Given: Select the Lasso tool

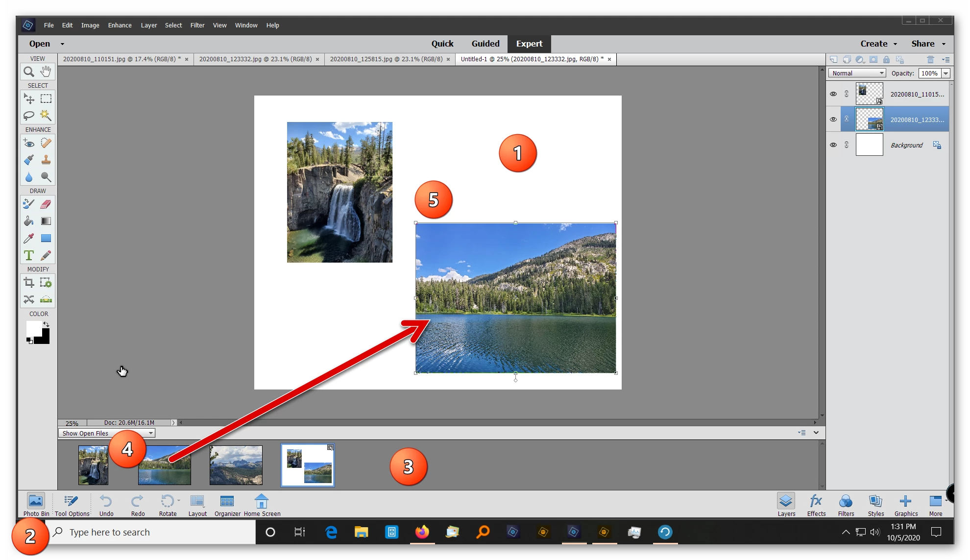Looking at the screenshot, I should pyautogui.click(x=29, y=116).
